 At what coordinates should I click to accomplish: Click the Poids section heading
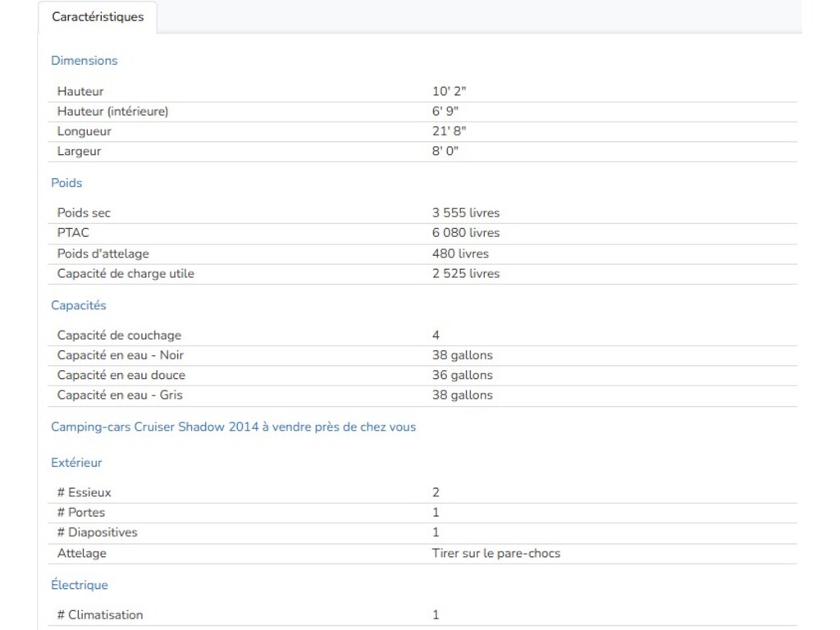tap(66, 183)
